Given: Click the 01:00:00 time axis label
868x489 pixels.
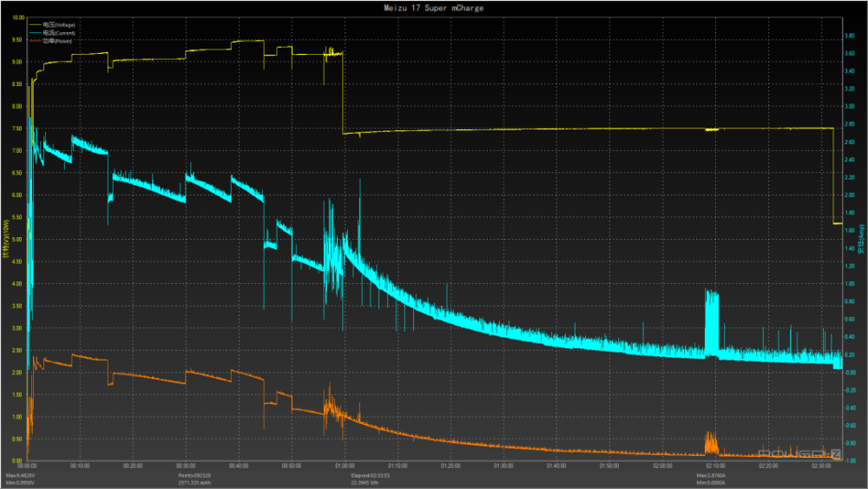Looking at the screenshot, I should [x=345, y=466].
